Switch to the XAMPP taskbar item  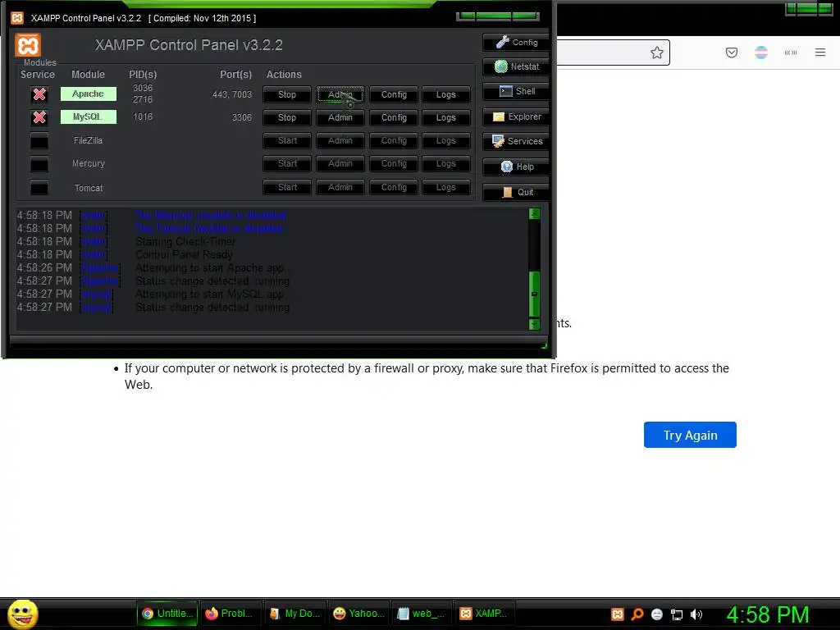coord(485,614)
